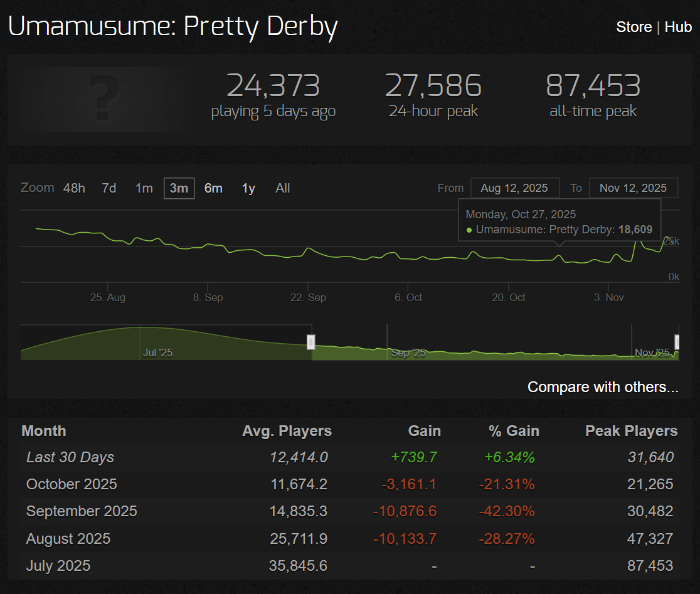The image size is (700, 594).
Task: Edit the From date field Aug 12, 2025
Action: tap(514, 188)
